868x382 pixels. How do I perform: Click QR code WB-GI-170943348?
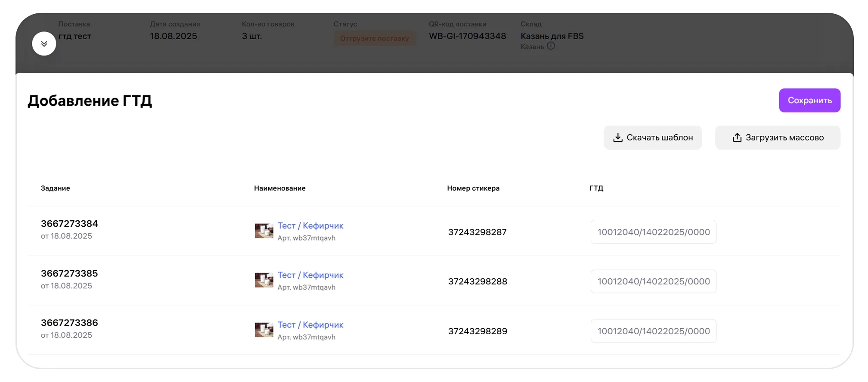[x=467, y=36]
